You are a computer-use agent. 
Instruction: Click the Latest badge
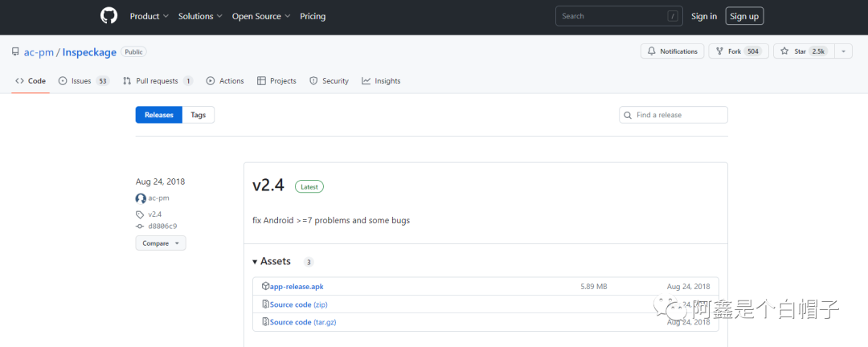(x=309, y=186)
